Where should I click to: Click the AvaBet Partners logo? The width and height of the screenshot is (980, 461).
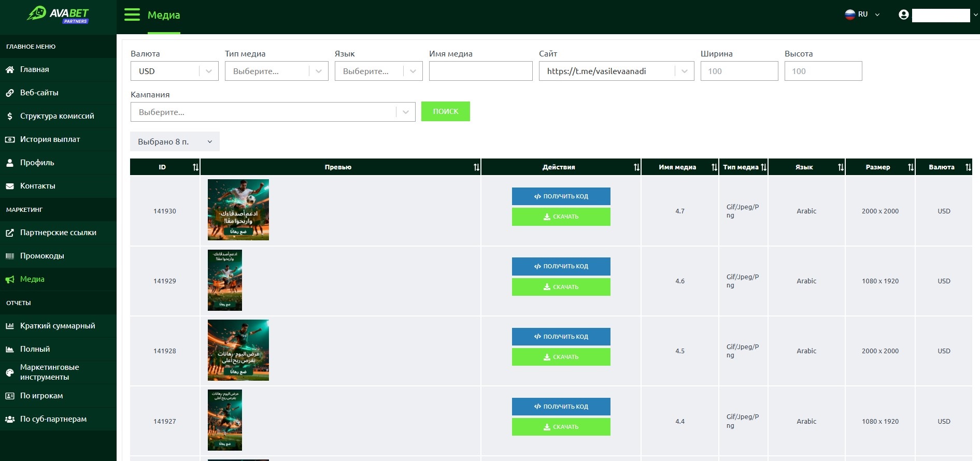tap(58, 15)
